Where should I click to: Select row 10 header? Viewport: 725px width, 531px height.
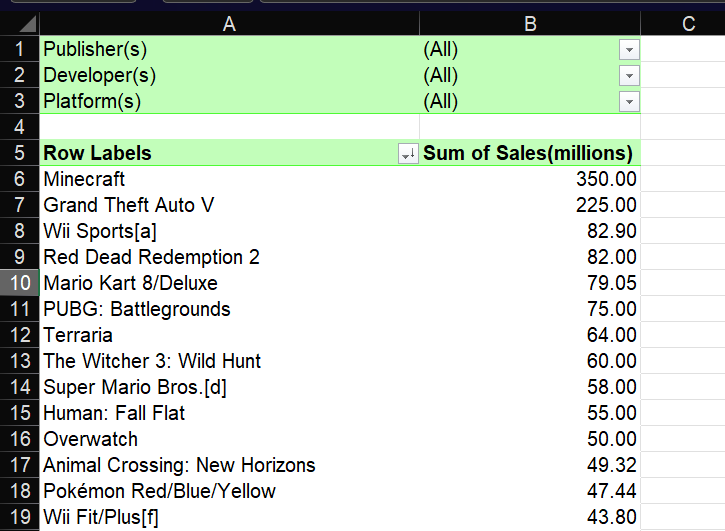pyautogui.click(x=19, y=283)
